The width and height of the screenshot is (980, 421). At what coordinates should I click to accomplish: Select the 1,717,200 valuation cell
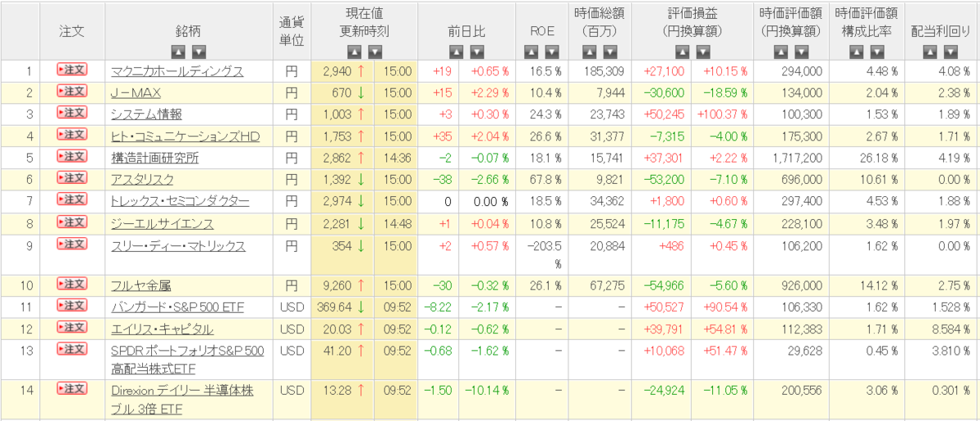pos(791,159)
